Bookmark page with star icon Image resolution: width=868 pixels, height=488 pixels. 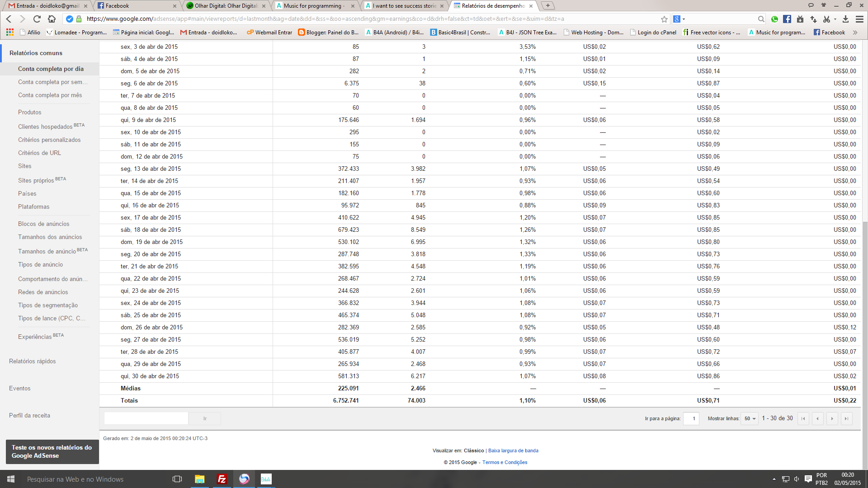(x=664, y=19)
